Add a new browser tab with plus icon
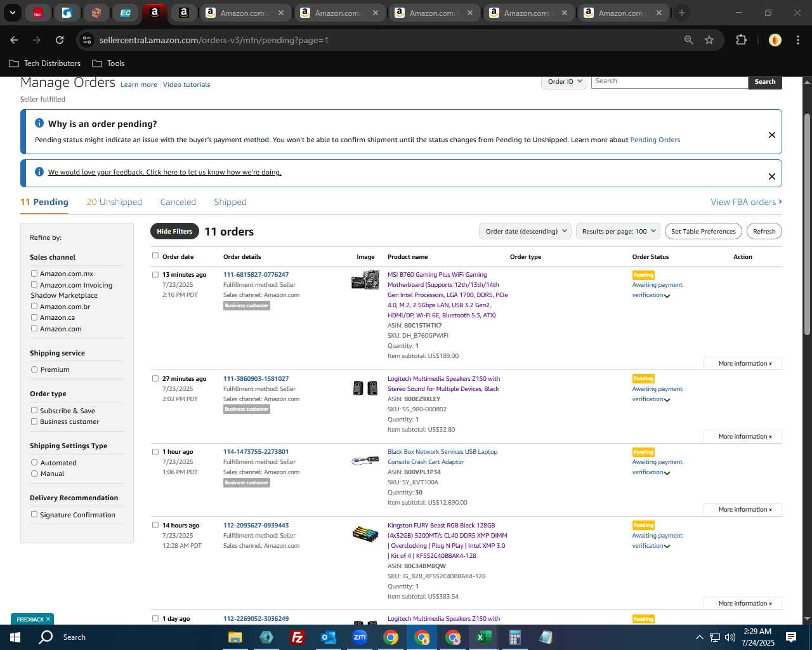The image size is (812, 650). [682, 13]
